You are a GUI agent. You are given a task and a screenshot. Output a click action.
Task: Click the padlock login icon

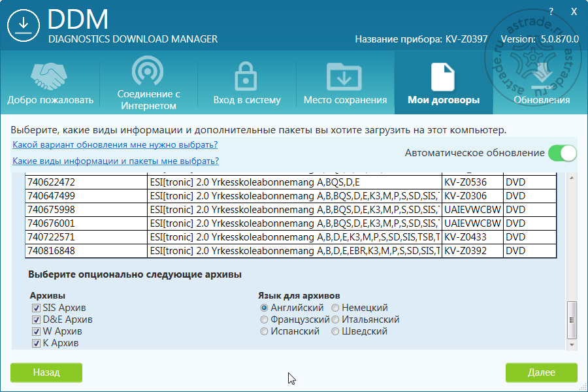click(246, 76)
